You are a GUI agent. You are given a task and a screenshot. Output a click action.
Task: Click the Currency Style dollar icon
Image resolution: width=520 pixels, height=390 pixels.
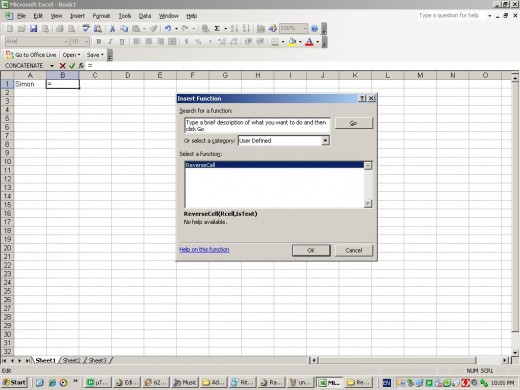pyautogui.click(x=186, y=42)
